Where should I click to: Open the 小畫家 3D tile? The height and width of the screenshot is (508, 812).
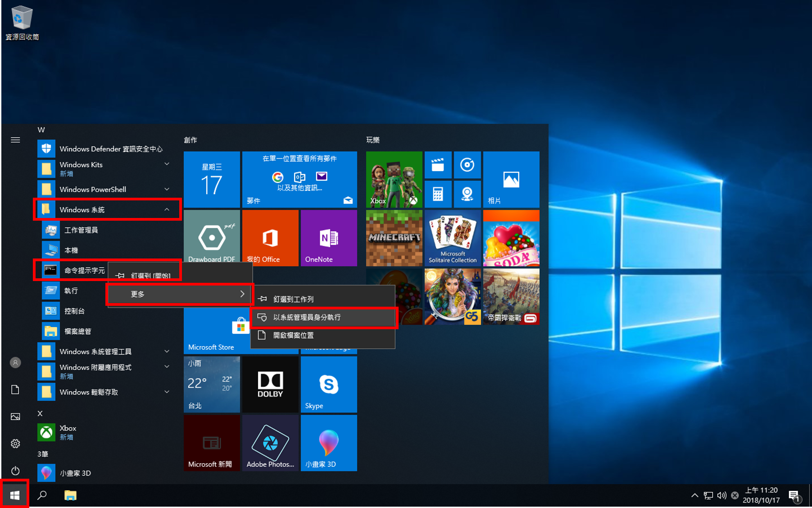(x=329, y=443)
